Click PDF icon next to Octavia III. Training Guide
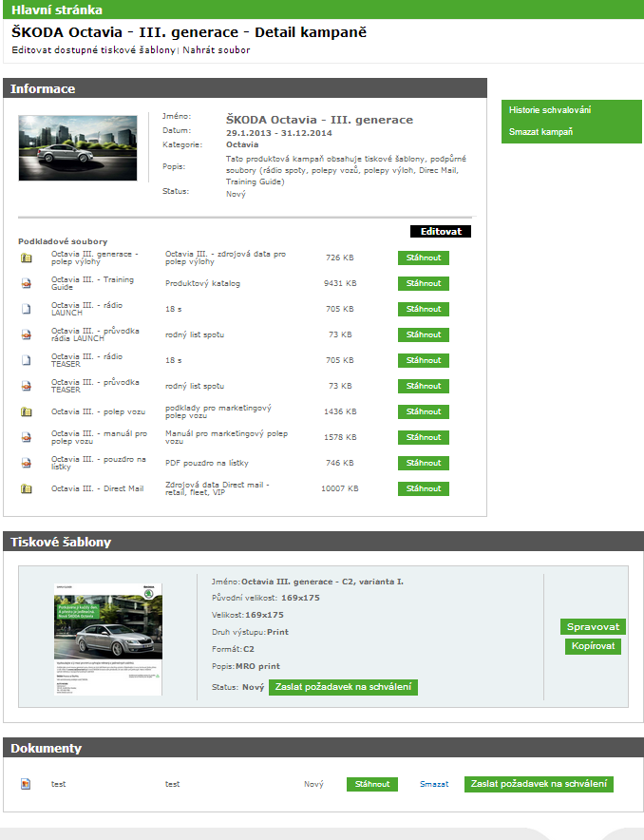The width and height of the screenshot is (644, 840). pos(26,283)
